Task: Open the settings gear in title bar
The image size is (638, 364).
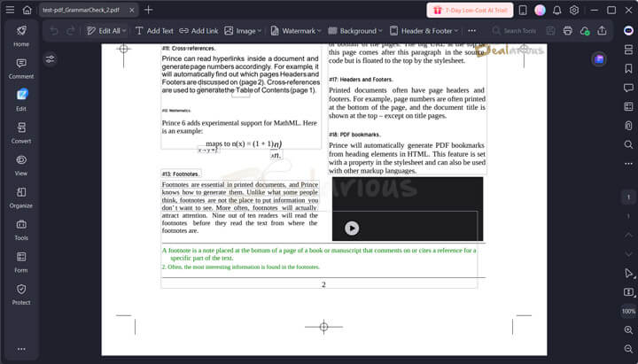Action: (x=574, y=10)
